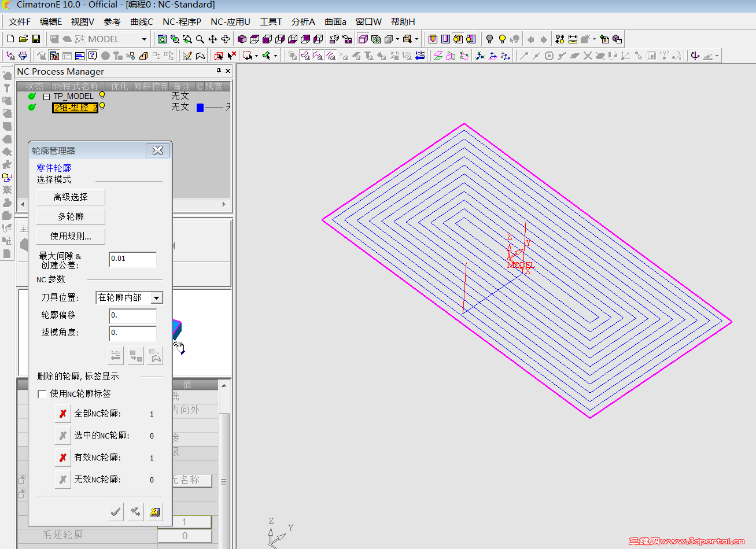Enable the 使用NC轮廓标签 checkbox
The width and height of the screenshot is (756, 549).
click(42, 394)
